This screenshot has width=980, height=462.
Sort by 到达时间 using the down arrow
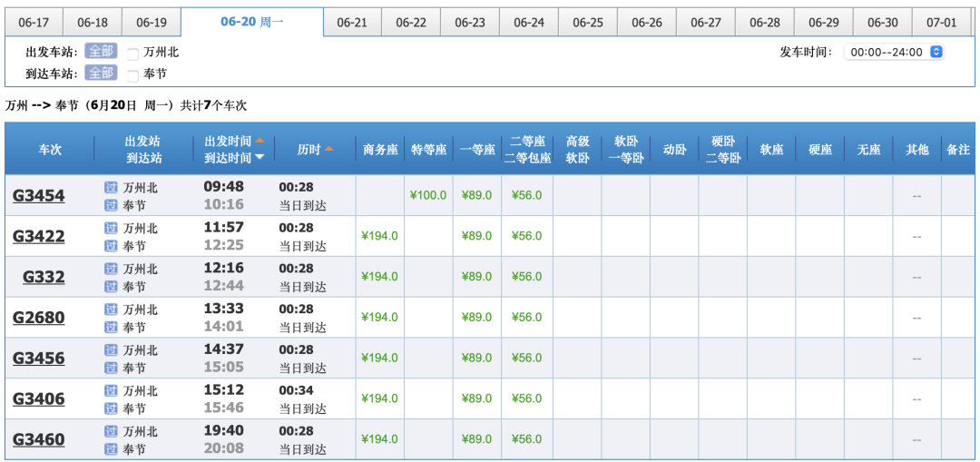click(x=260, y=158)
